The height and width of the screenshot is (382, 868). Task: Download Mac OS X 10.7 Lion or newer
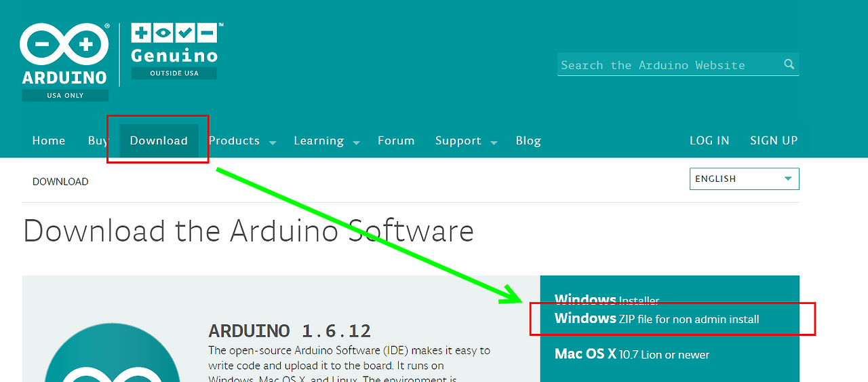click(632, 354)
